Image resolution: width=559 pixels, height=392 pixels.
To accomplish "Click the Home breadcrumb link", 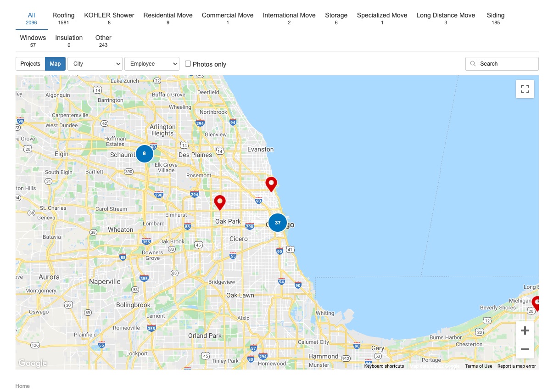I will pyautogui.click(x=22, y=386).
